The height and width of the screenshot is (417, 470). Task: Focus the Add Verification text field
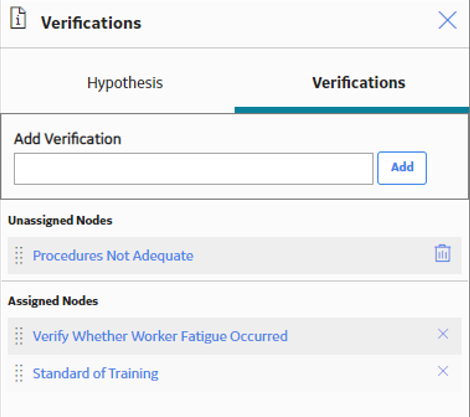point(193,169)
